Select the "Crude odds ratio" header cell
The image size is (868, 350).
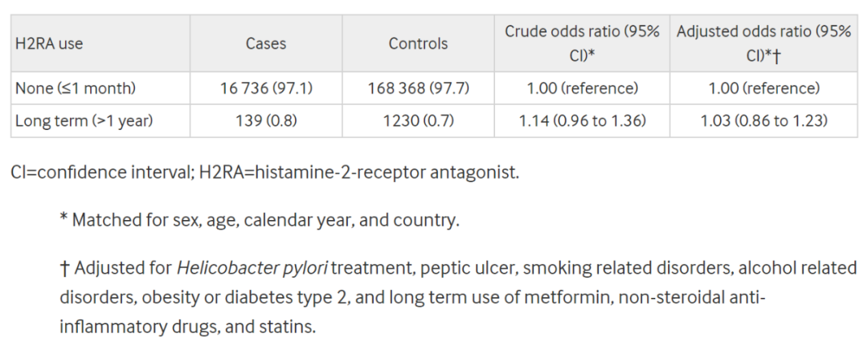pos(582,43)
